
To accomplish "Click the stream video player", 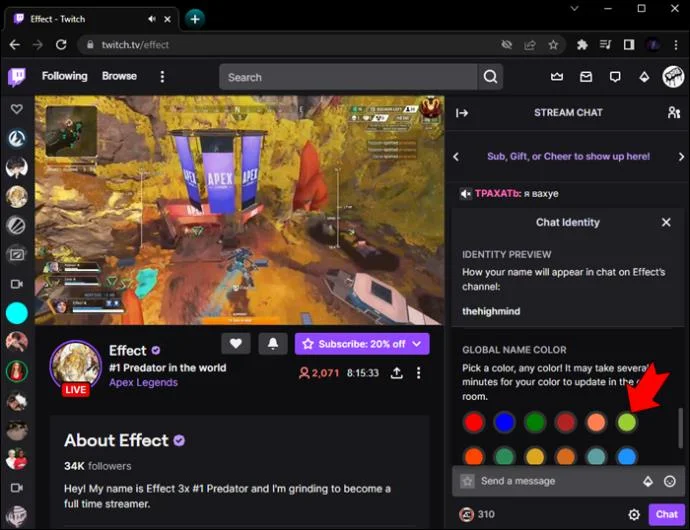I will pyautogui.click(x=239, y=210).
